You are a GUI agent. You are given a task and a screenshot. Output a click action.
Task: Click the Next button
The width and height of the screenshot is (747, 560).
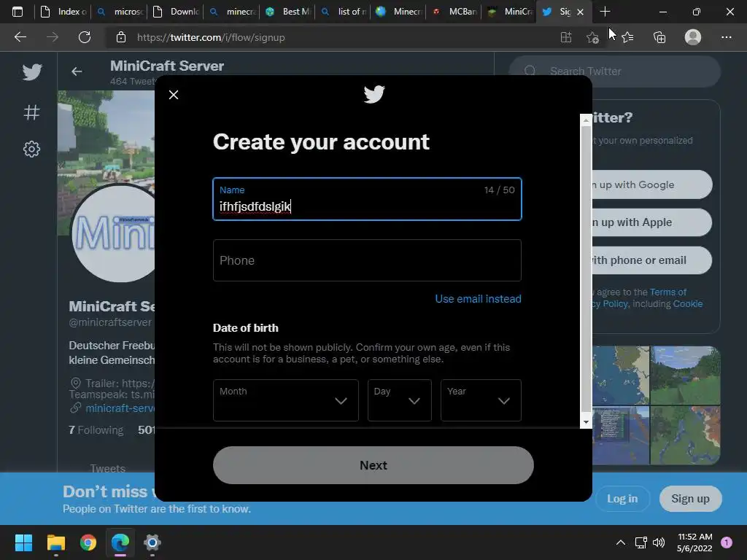373,465
